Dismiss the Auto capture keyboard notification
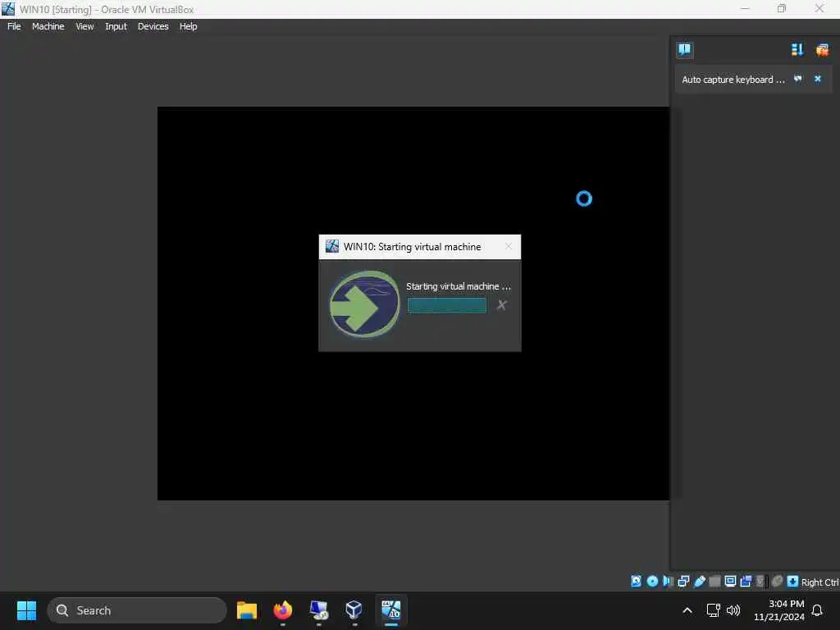This screenshot has height=630, width=840. 818,80
